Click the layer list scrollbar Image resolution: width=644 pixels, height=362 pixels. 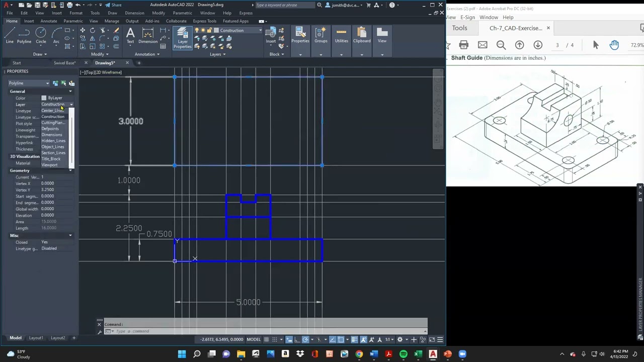[x=72, y=137]
